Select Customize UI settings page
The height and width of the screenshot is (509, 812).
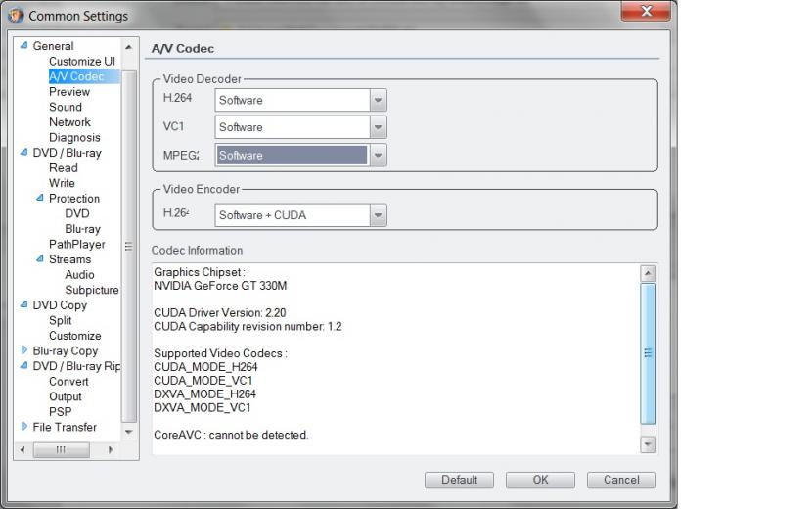coord(82,61)
